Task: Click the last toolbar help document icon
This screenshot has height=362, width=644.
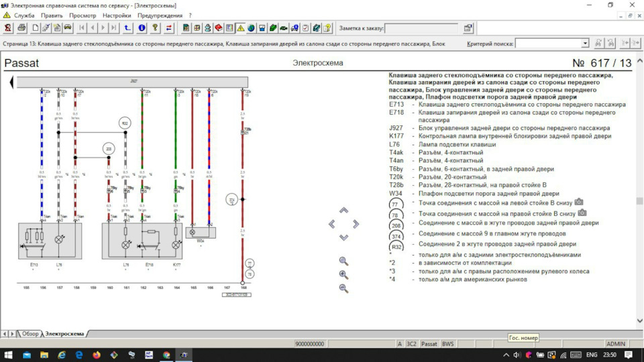Action: click(327, 28)
